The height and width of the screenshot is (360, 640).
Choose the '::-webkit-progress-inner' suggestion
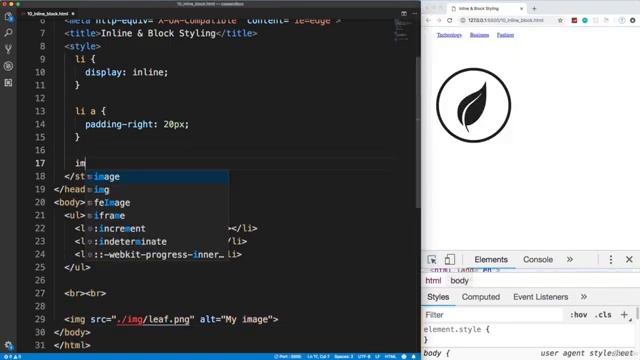pos(157,255)
